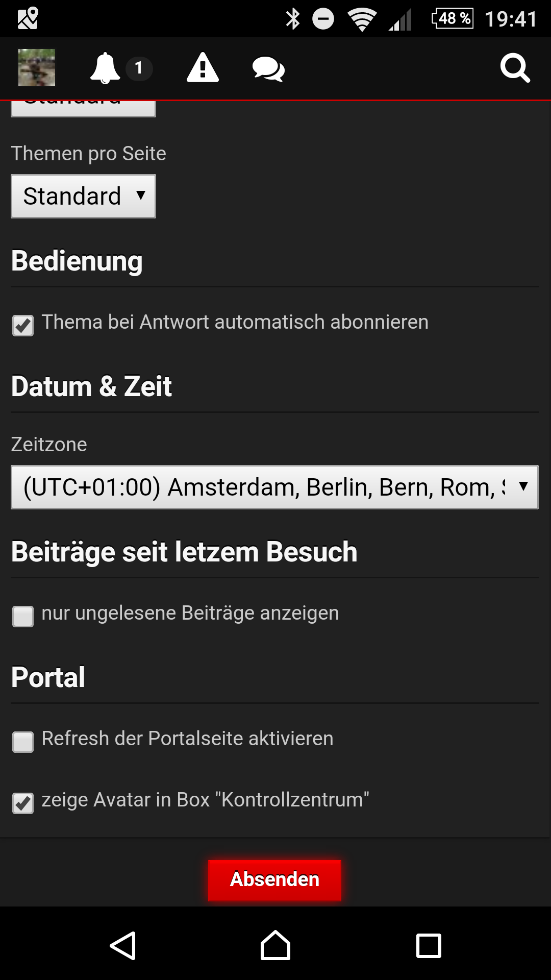Open the partially hidden Standard dropdown at top
551x980 pixels.
tap(84, 108)
